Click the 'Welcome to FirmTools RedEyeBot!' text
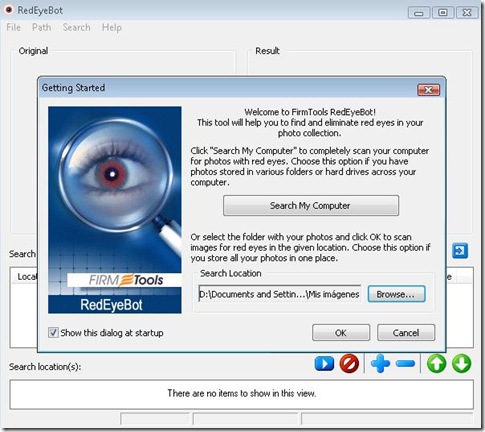This screenshot has width=485, height=432. [x=310, y=112]
